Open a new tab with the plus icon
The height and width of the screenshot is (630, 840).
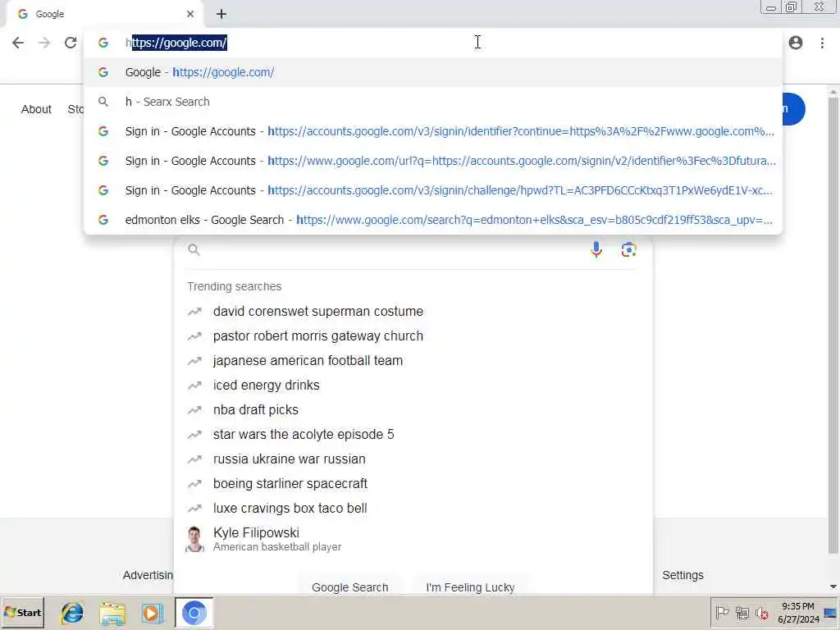221,14
